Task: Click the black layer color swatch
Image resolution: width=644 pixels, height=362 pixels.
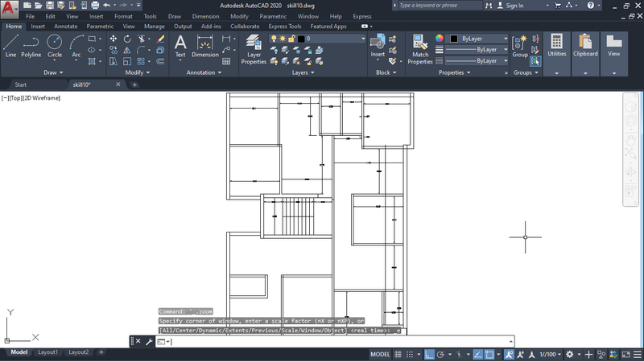Action: [300, 39]
